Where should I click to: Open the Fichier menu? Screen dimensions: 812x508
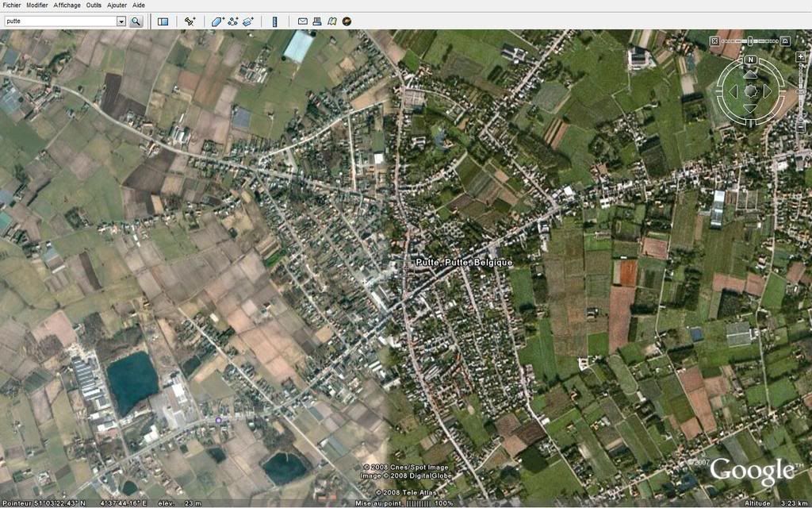(x=12, y=5)
